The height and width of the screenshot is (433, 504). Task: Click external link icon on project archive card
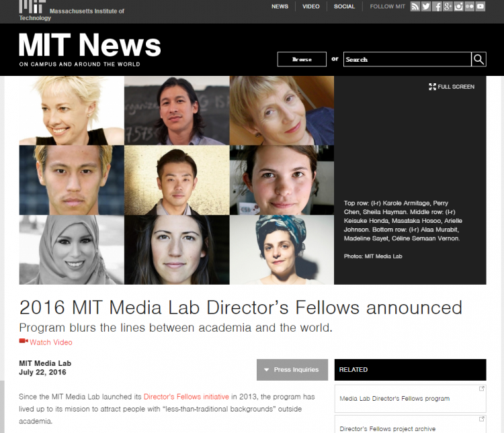[482, 419]
